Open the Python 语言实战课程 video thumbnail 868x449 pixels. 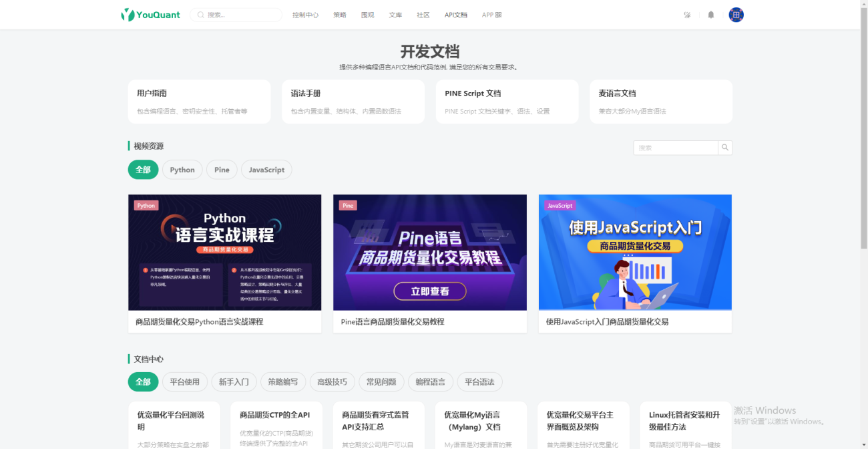(x=224, y=253)
